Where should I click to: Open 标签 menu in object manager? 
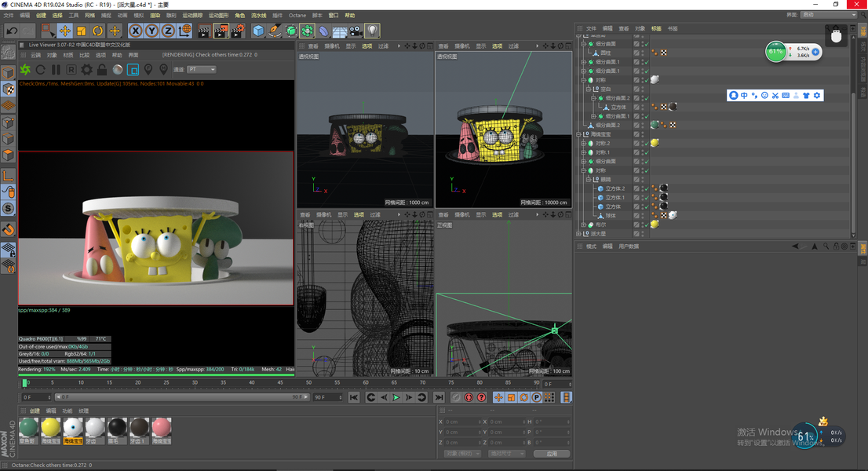pos(657,28)
